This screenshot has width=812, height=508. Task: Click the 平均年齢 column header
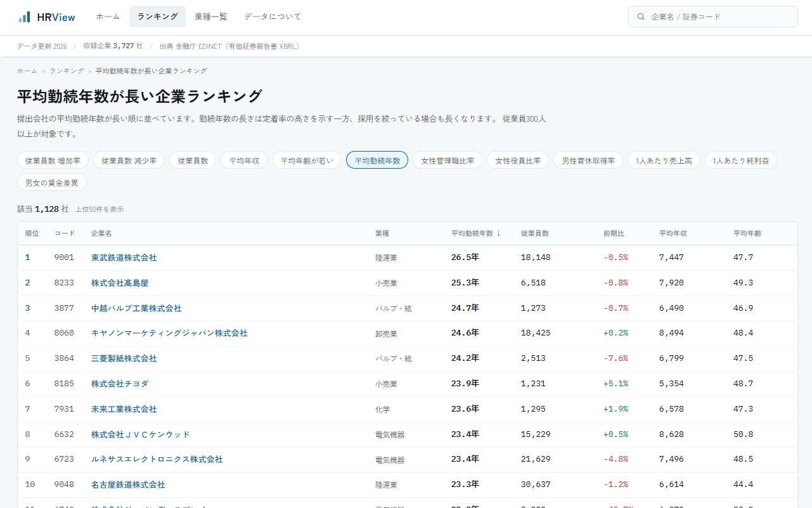[747, 233]
